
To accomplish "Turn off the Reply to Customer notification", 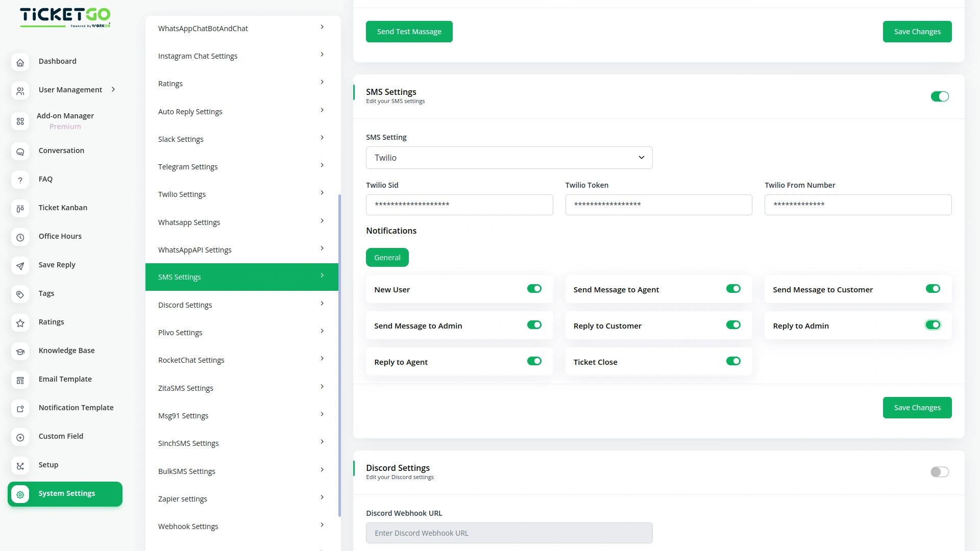I will [733, 324].
